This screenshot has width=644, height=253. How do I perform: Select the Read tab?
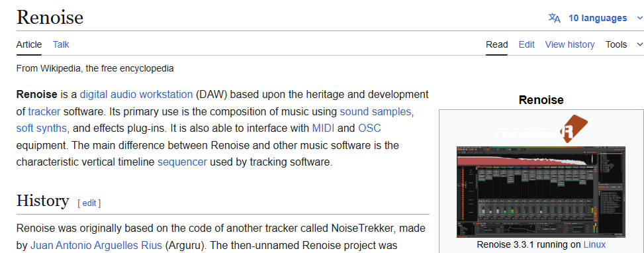(497, 44)
